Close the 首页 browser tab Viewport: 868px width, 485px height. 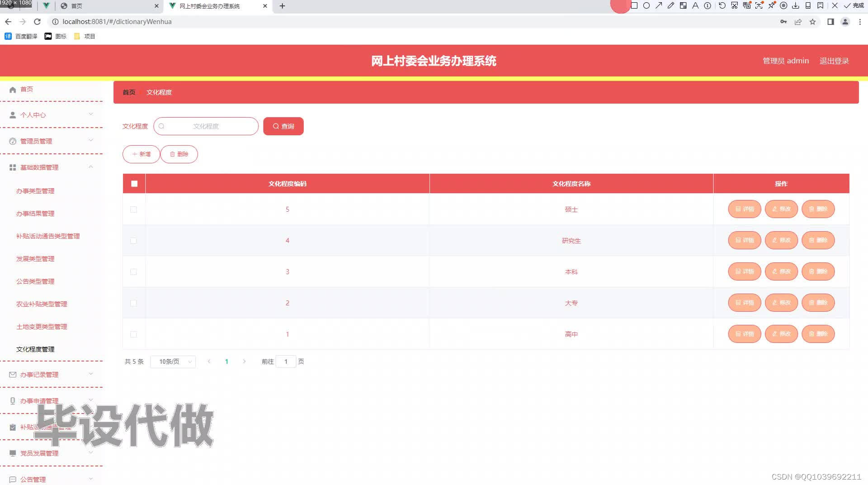[x=156, y=6]
